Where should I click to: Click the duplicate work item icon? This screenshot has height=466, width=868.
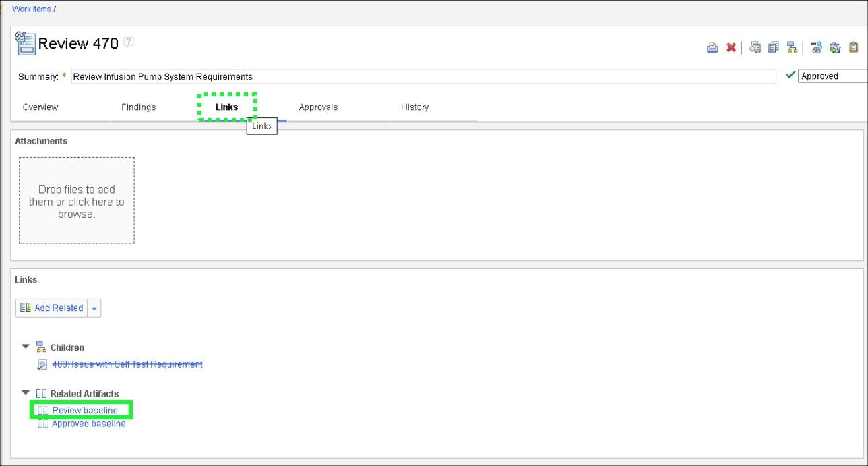click(774, 48)
